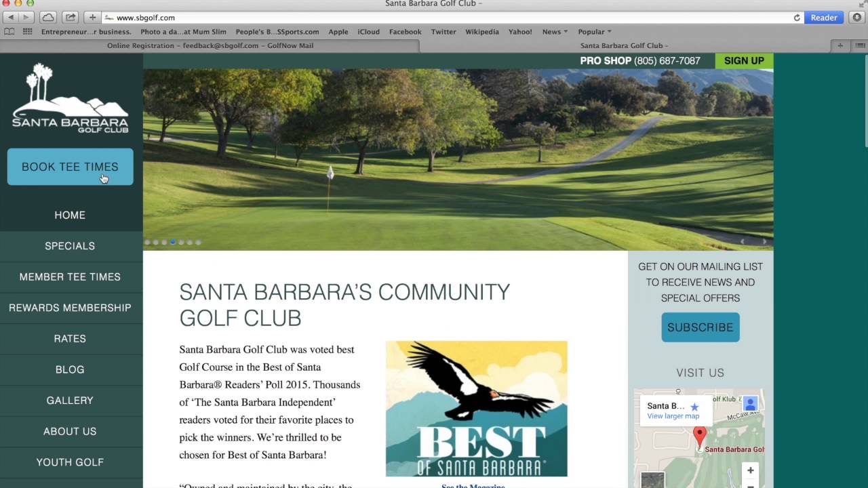868x488 pixels.
Task: Click the red location pin on the map
Action: point(700,436)
